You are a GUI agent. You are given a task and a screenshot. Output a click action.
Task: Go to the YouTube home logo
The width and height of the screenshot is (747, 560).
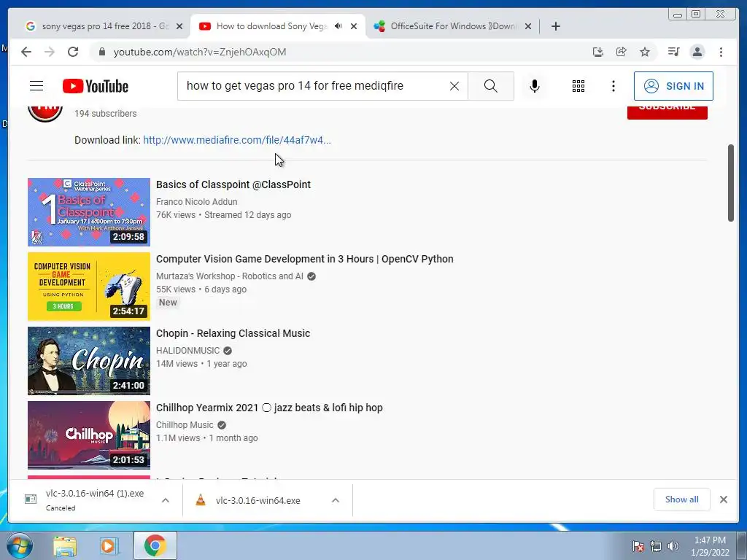click(96, 86)
